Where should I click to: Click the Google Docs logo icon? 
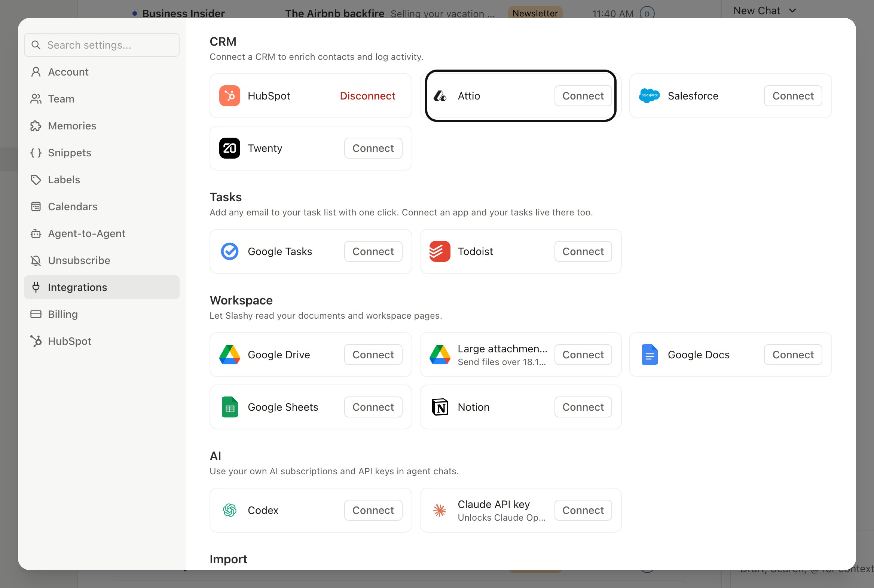[x=650, y=355]
